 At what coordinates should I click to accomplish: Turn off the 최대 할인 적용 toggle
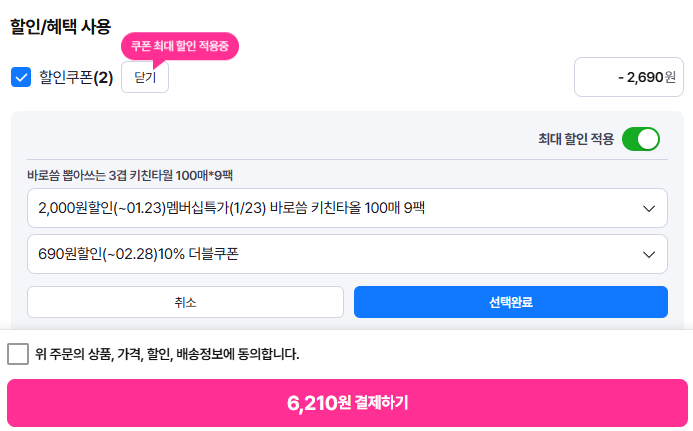pos(640,139)
